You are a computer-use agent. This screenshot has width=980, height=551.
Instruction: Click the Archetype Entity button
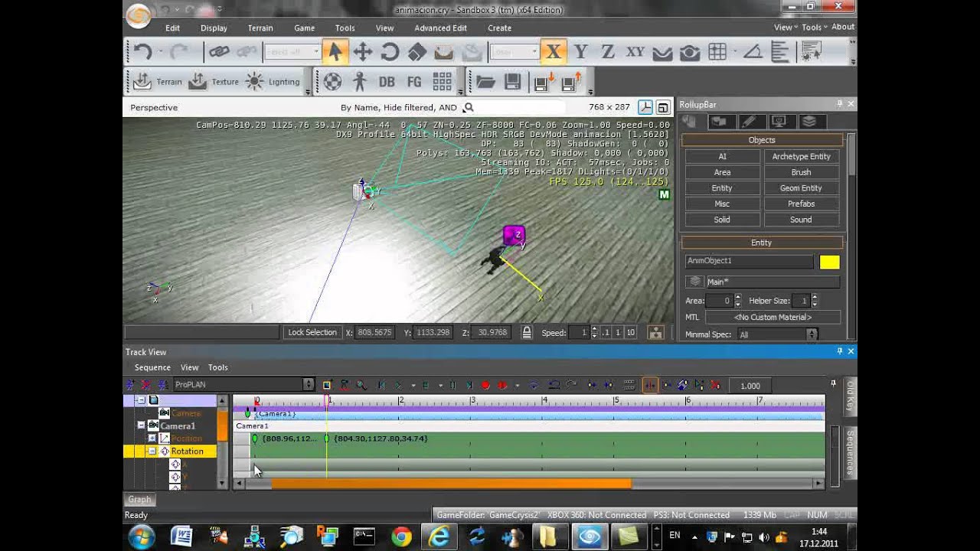click(x=801, y=156)
